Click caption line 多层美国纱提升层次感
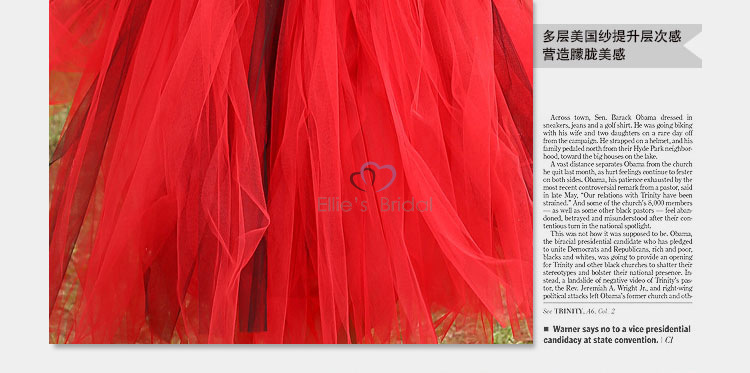The width and height of the screenshot is (750, 373). tap(612, 36)
